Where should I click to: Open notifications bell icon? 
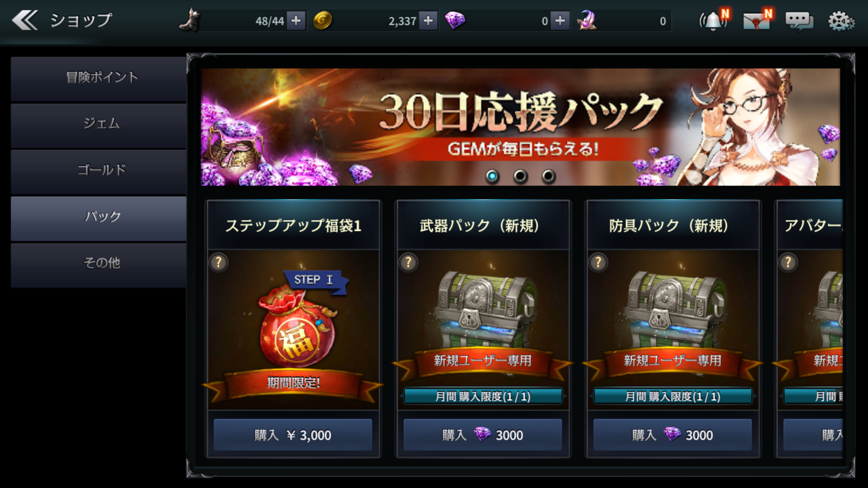[x=714, y=20]
